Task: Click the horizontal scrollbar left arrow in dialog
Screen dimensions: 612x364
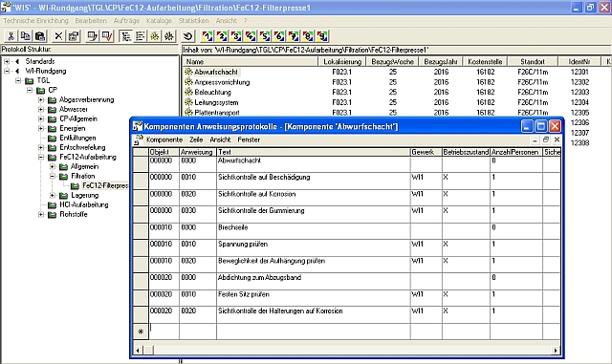Action: coord(138,351)
